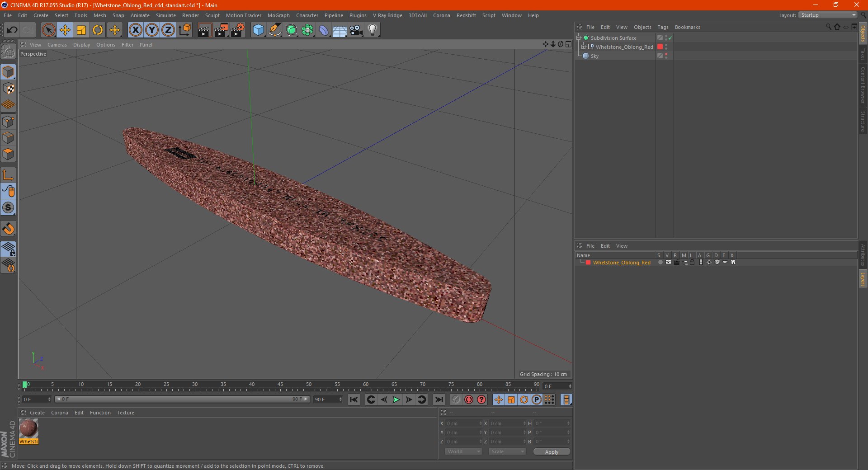Render current view clapperboard icon

click(x=204, y=30)
